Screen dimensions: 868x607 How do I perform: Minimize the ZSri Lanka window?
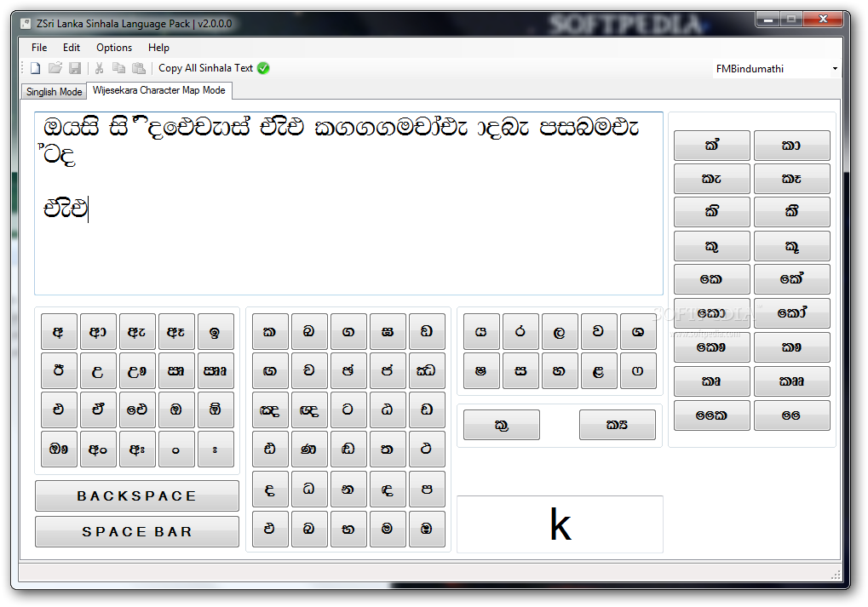pyautogui.click(x=768, y=20)
